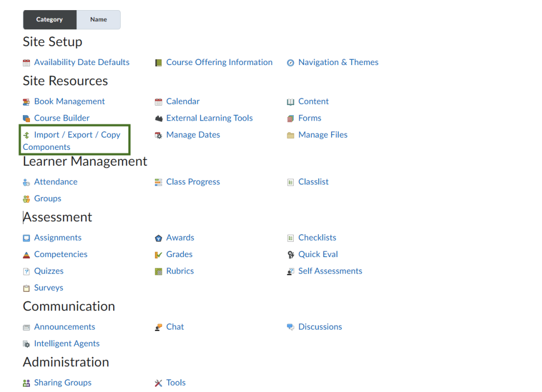Click the Course Offering Information book icon

(158, 63)
